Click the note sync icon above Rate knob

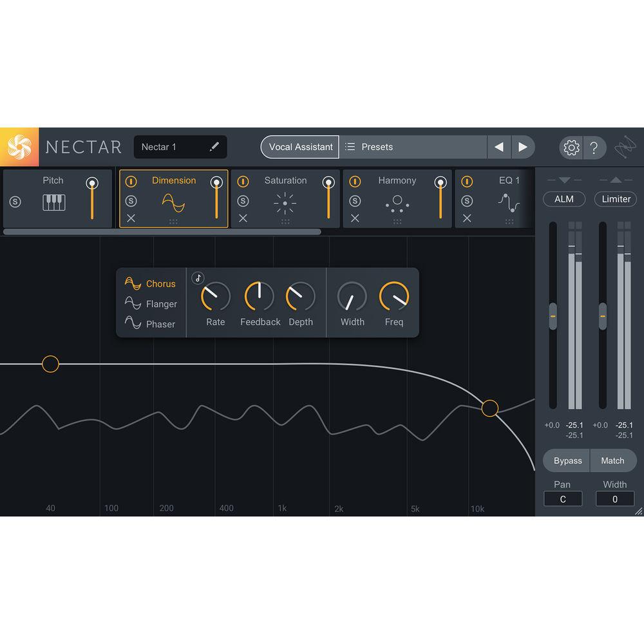click(197, 278)
